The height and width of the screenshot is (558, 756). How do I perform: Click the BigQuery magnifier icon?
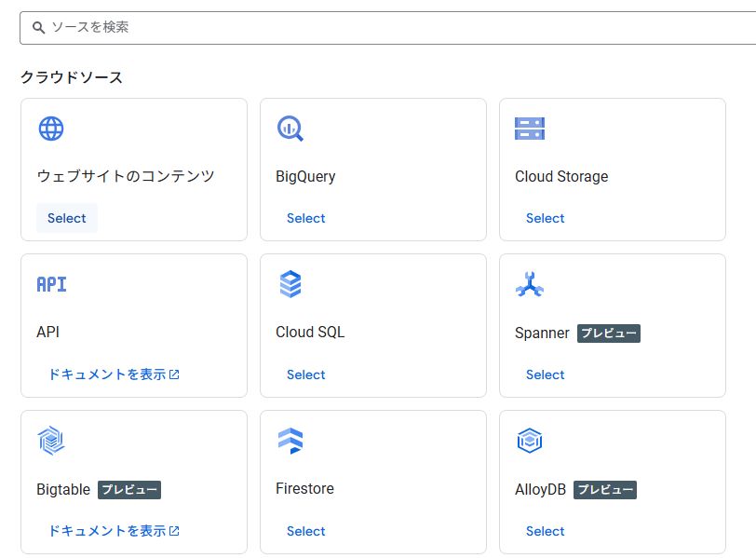click(290, 129)
